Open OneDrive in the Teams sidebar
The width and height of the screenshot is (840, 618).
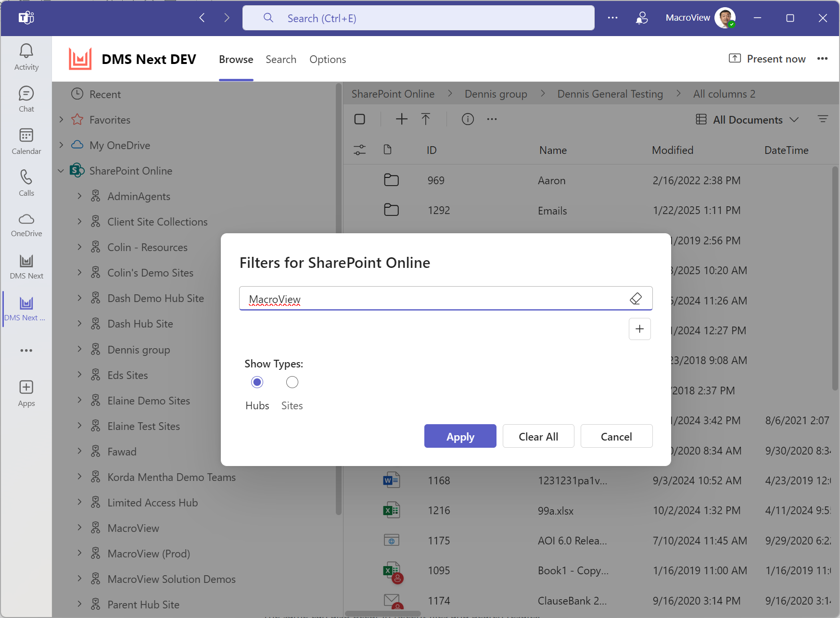point(26,225)
